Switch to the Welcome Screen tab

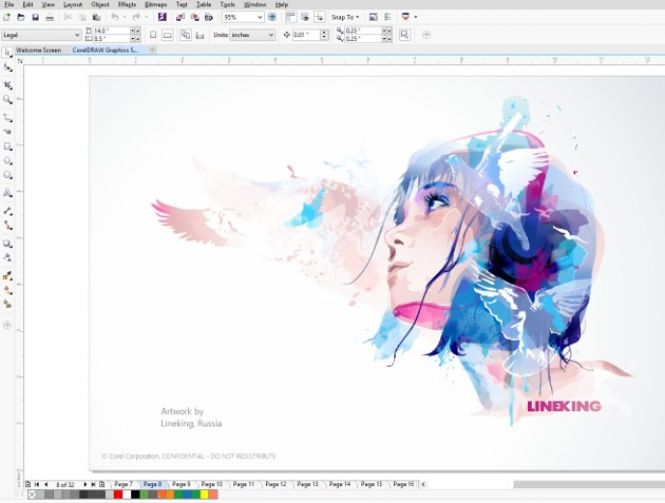pyautogui.click(x=39, y=50)
